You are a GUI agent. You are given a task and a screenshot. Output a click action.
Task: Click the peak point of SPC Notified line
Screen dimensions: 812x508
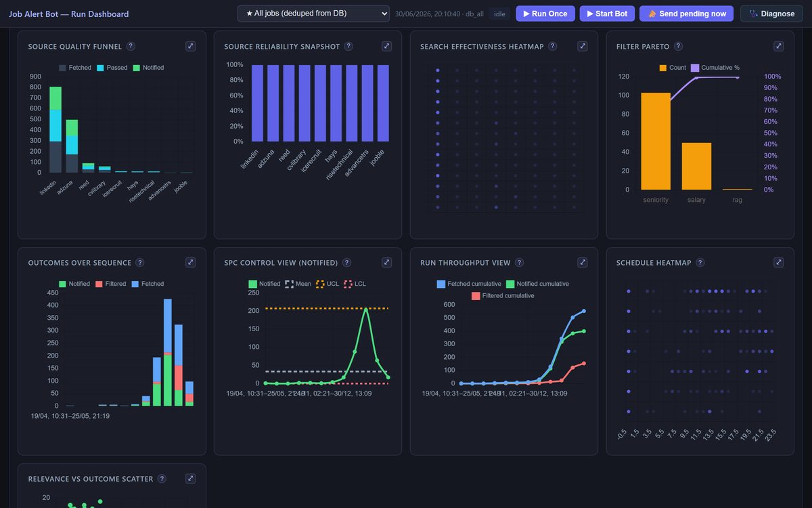(366, 310)
